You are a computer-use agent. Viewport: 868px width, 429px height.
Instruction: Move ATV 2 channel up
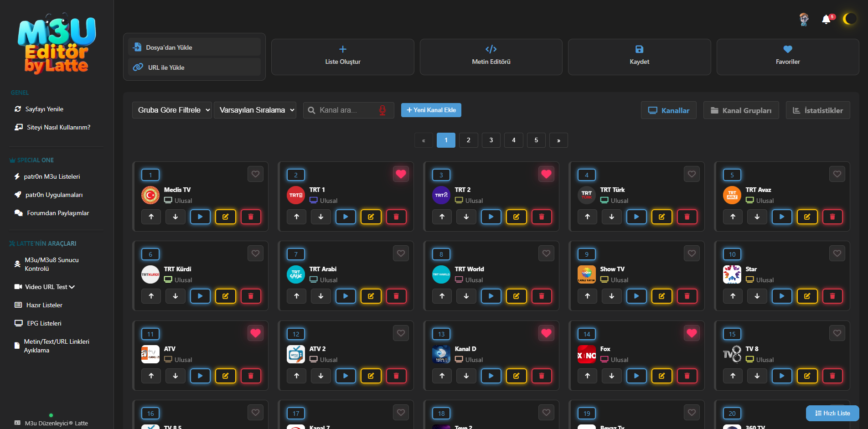pos(297,376)
